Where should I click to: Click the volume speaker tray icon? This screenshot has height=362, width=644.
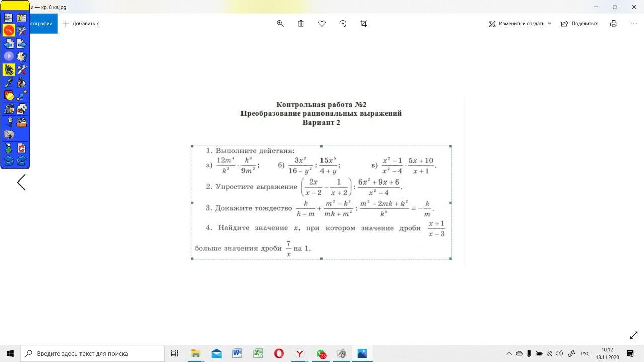pos(559,353)
